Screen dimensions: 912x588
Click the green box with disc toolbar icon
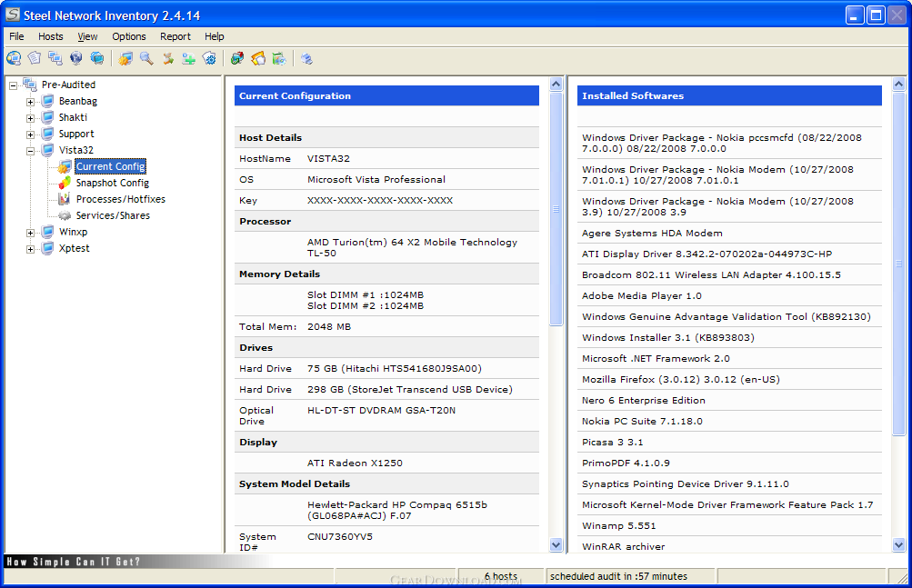pos(279,58)
